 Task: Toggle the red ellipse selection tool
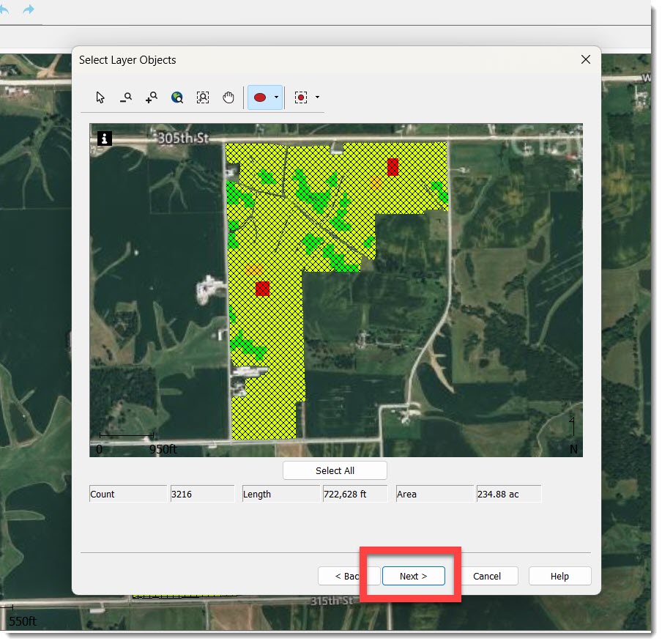[260, 97]
